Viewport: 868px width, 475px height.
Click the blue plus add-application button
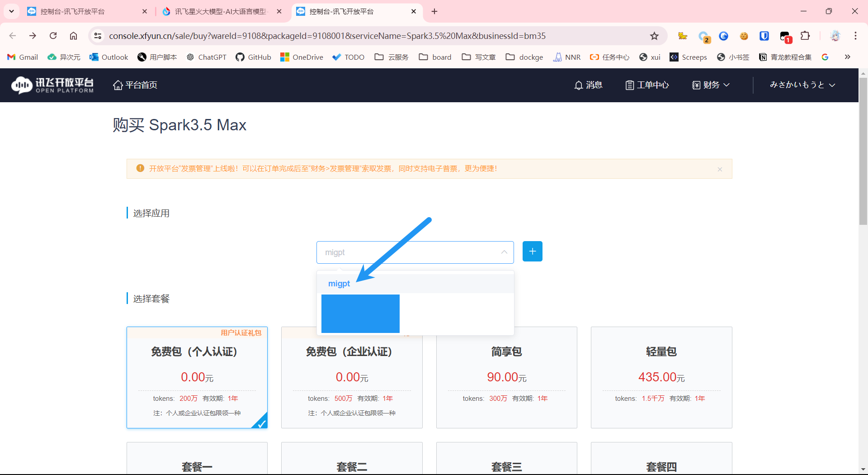(532, 252)
